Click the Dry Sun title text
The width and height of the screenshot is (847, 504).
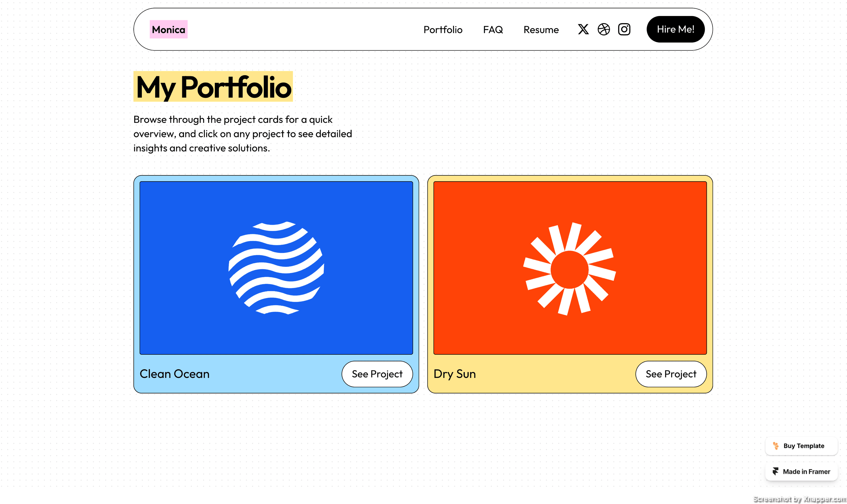click(x=455, y=374)
